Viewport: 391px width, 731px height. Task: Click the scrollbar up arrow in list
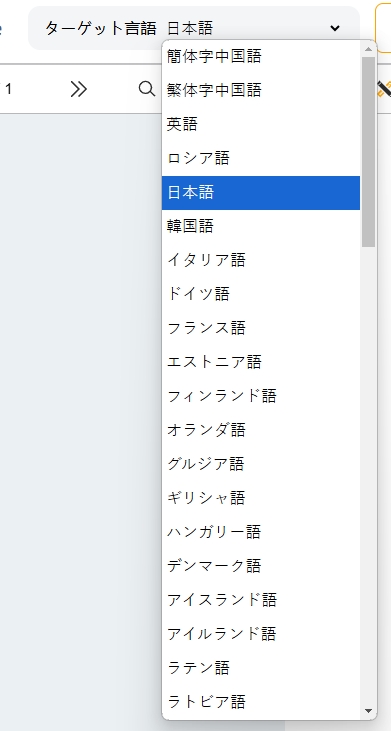[369, 49]
